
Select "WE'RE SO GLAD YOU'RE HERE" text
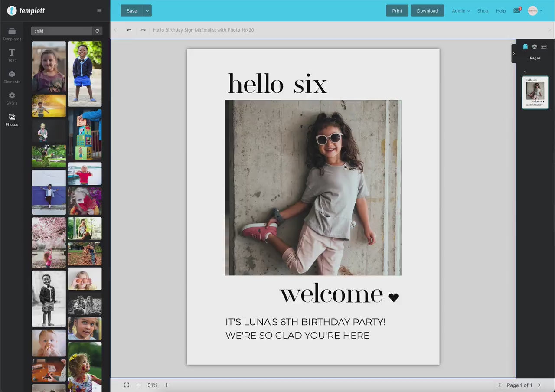(x=297, y=336)
